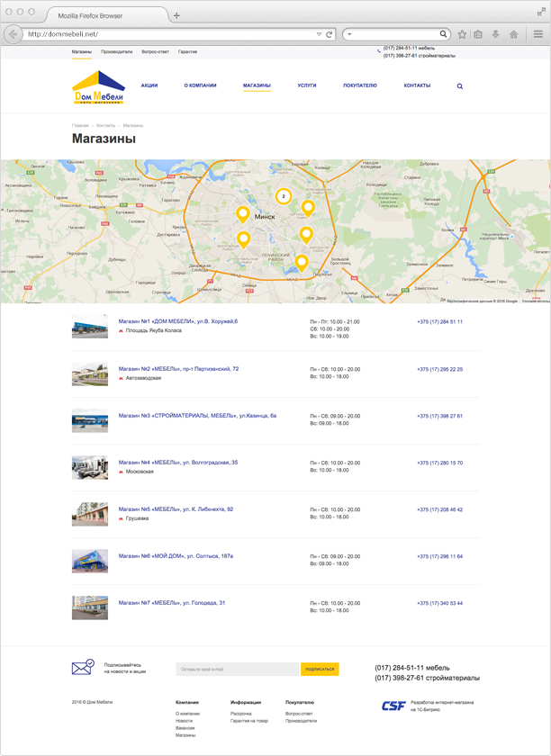The height and width of the screenshot is (756, 551).
Task: Open a new browser tab with plus
Action: tap(176, 15)
